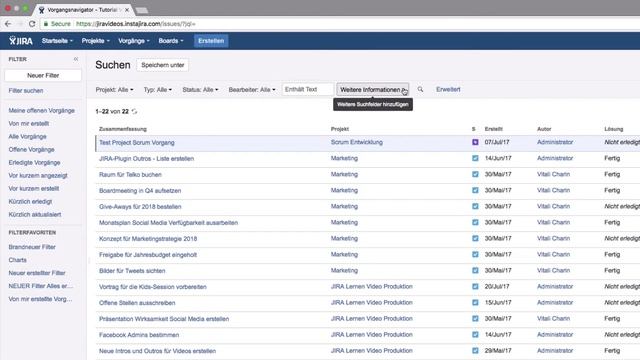This screenshot has height=360, width=640.
Task: Open the Projekte menu
Action: [x=96, y=41]
